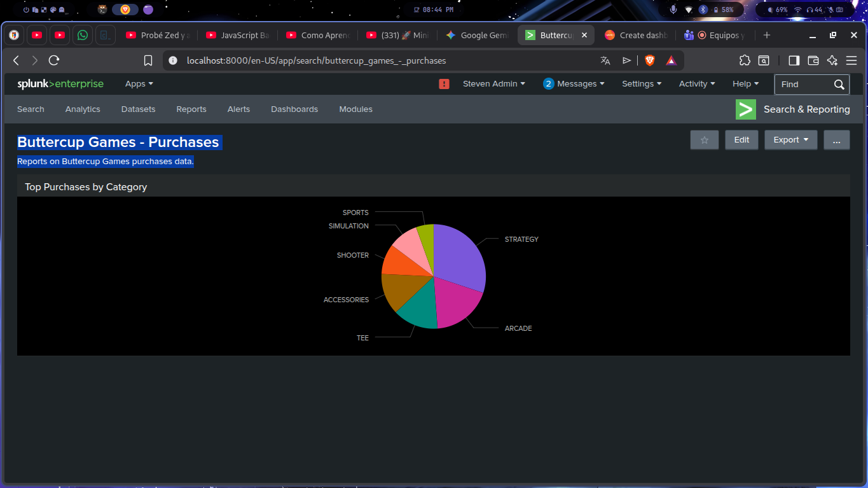Open the browser extensions puzzle icon
The image size is (868, 488).
click(745, 60)
